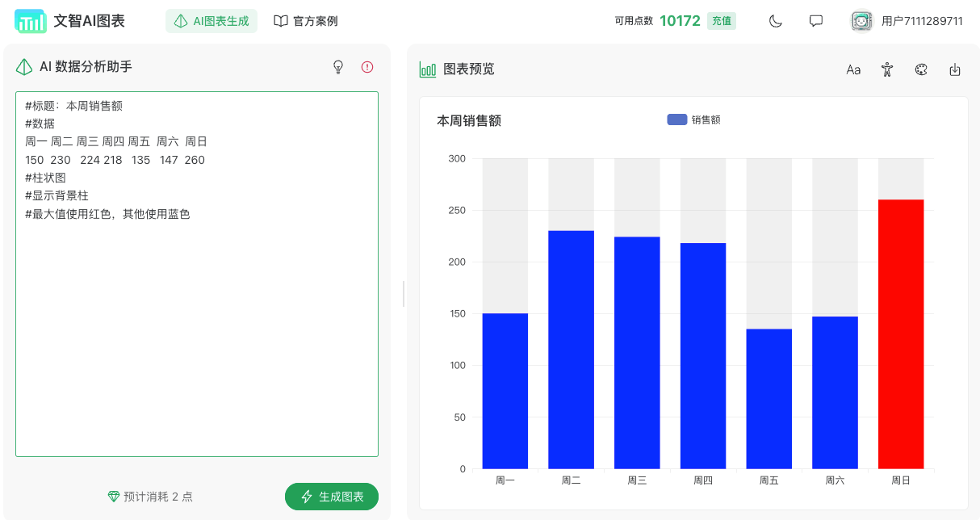Open the 官方案例 tab
The height and width of the screenshot is (520, 980).
click(x=306, y=21)
